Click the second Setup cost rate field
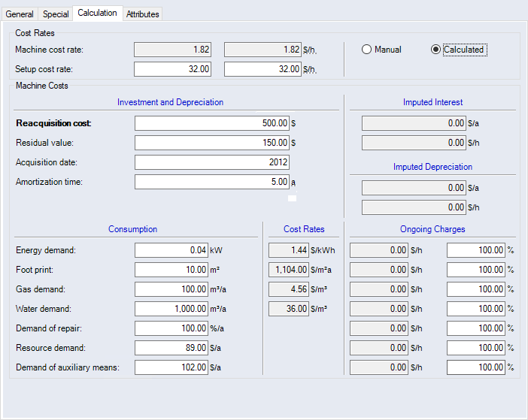The height and width of the screenshot is (420, 528). pos(262,69)
